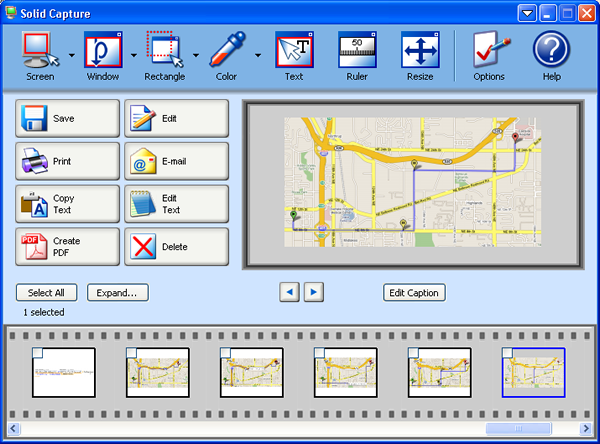
Task: Click the Create PDF button
Action: pyautogui.click(x=67, y=247)
